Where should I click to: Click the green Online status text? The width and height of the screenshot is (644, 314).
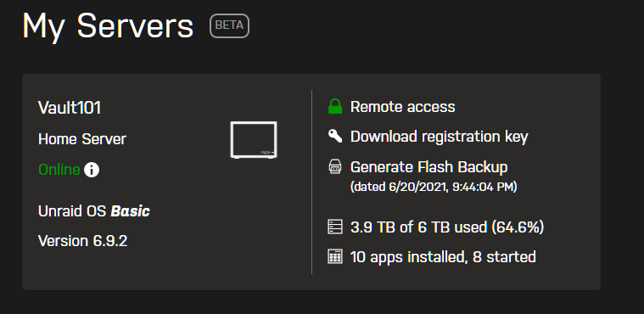click(x=59, y=170)
